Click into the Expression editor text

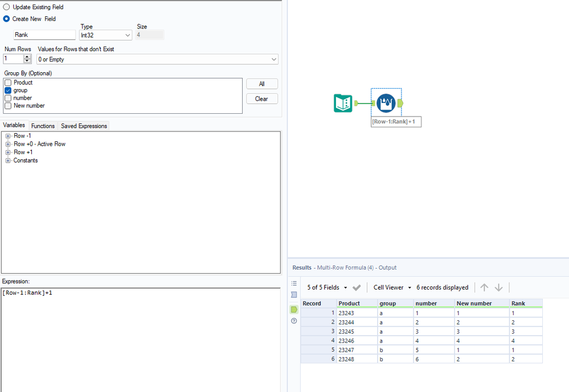tap(141, 340)
